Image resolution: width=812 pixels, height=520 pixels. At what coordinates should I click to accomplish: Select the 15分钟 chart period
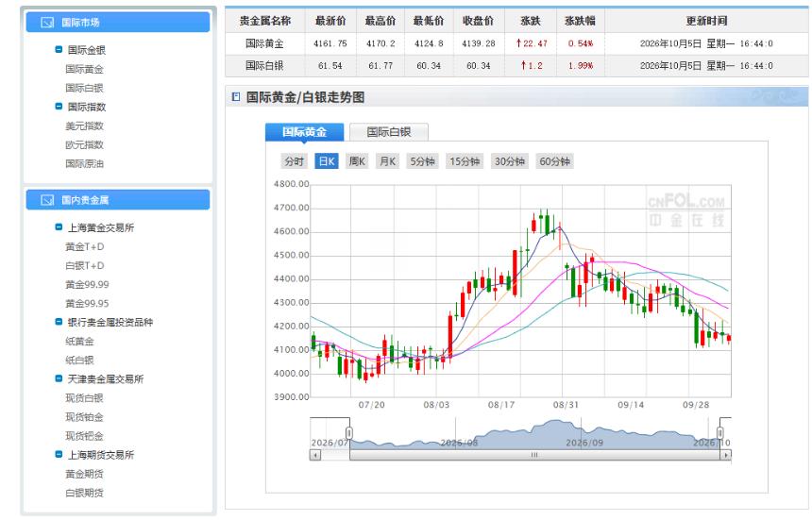(465, 161)
